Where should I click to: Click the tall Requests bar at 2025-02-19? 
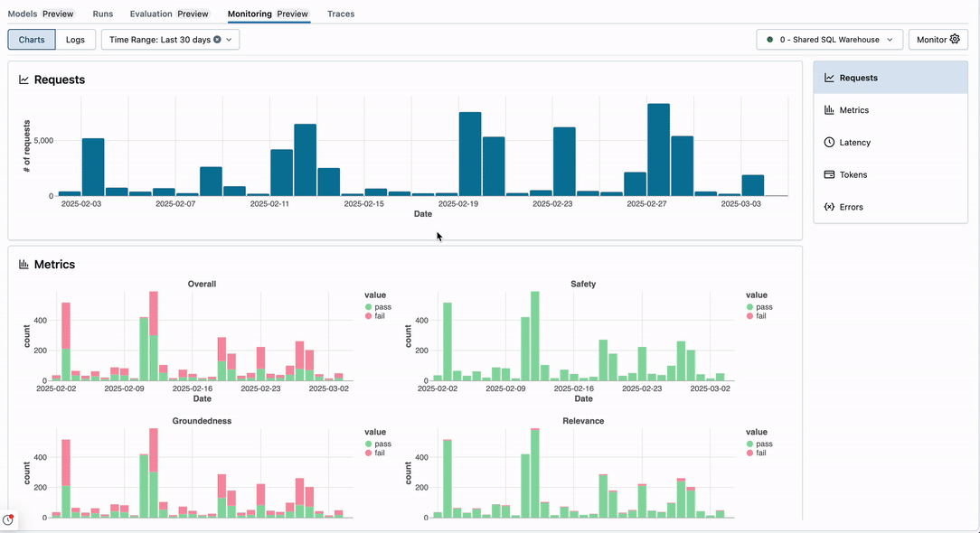point(470,154)
